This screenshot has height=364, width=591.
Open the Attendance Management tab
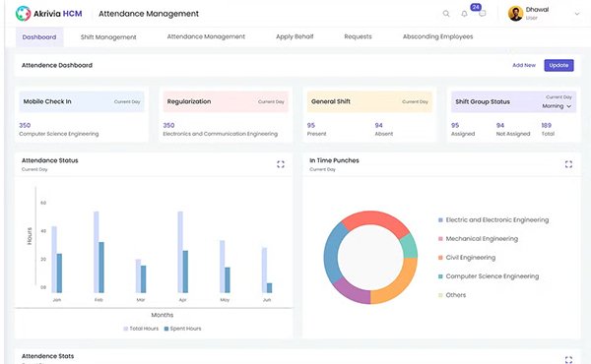pos(206,36)
